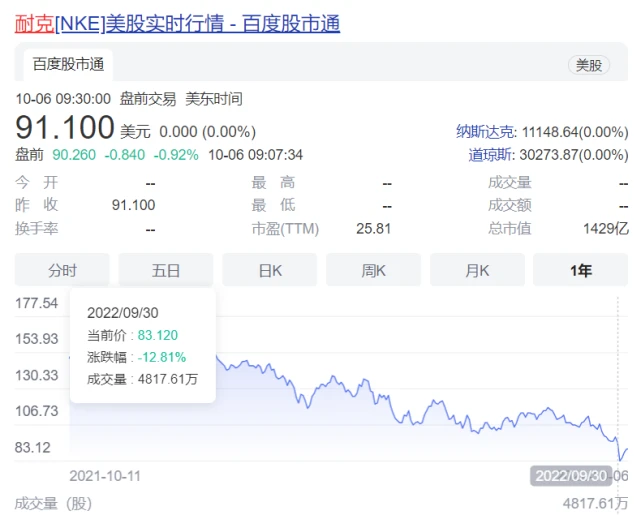Click the 盘前 price 90.260
The height and width of the screenshot is (515, 641).
74,154
